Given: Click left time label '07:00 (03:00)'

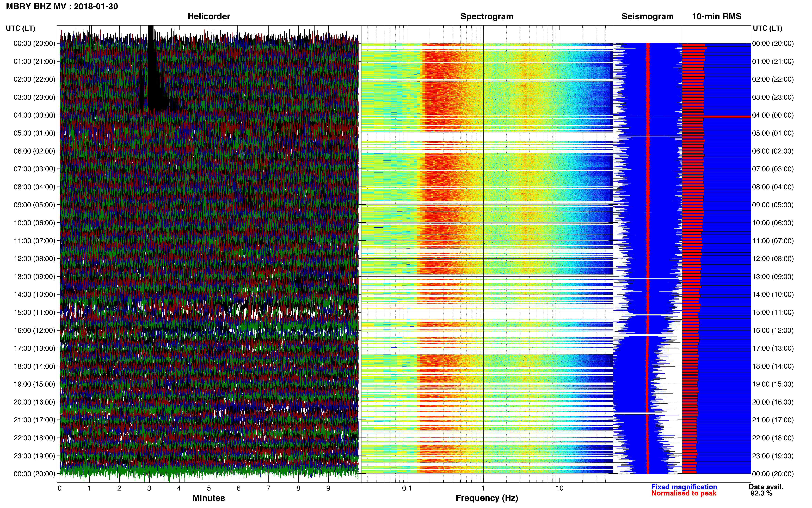Looking at the screenshot, I should pyautogui.click(x=34, y=169).
